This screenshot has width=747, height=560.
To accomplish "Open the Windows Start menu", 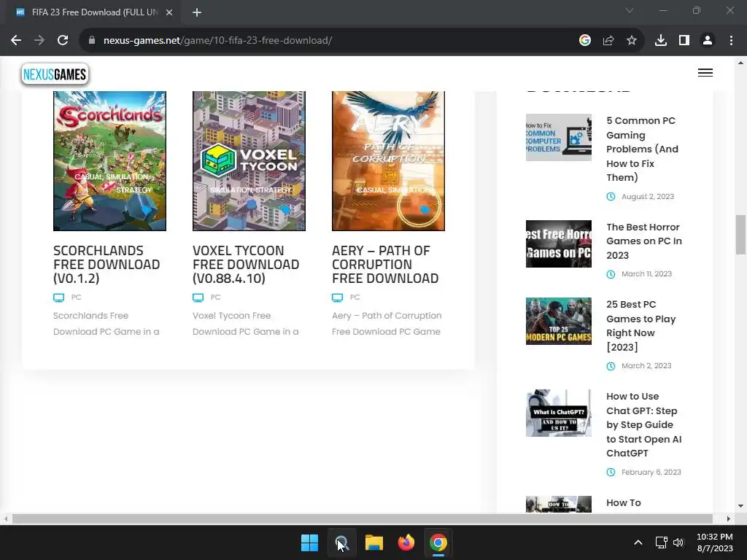I will point(309,542).
